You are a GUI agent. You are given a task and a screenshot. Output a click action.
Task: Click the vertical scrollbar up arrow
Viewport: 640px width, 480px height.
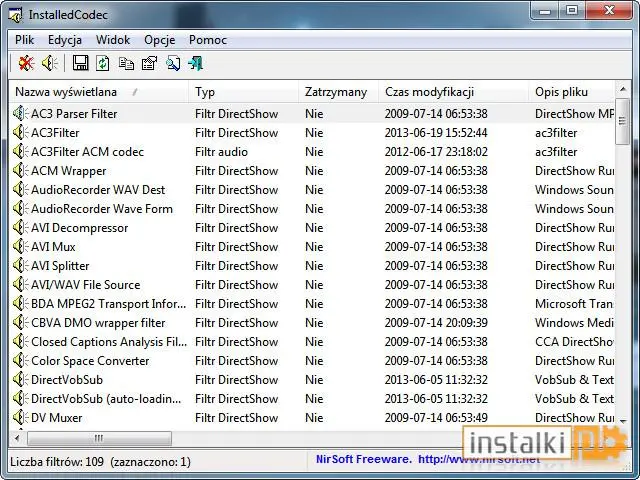[623, 89]
